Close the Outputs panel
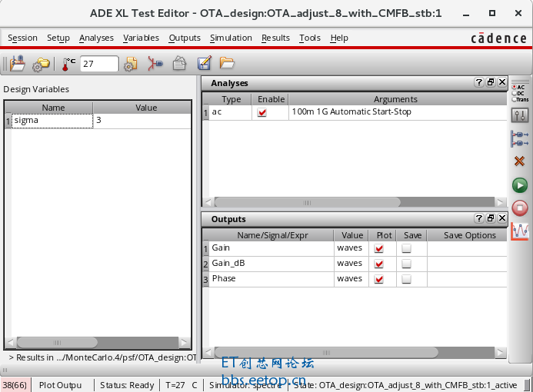 [x=502, y=218]
